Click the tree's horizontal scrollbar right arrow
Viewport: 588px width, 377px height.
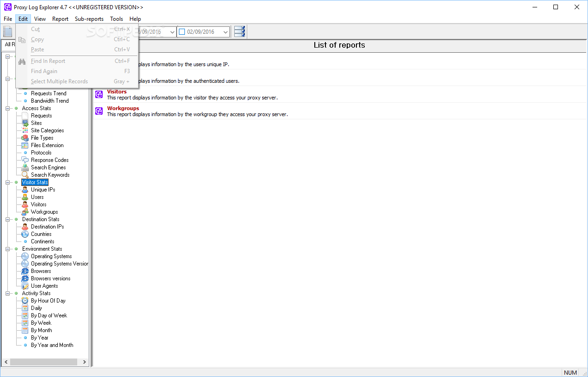85,362
